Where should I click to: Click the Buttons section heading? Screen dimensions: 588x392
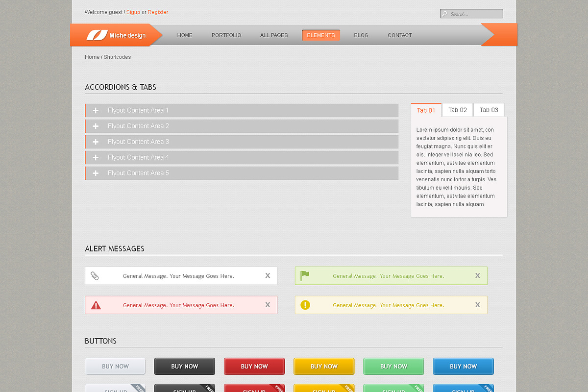pos(100,341)
